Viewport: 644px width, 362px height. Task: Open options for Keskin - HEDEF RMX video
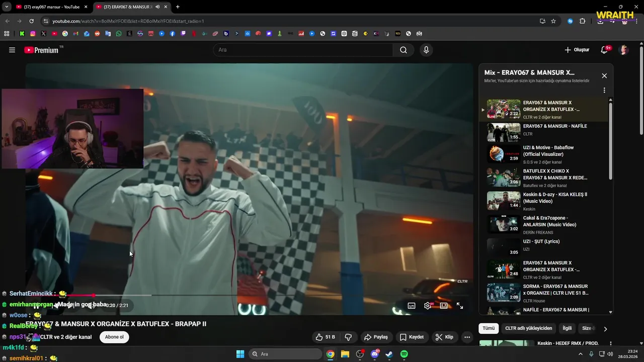(x=611, y=344)
